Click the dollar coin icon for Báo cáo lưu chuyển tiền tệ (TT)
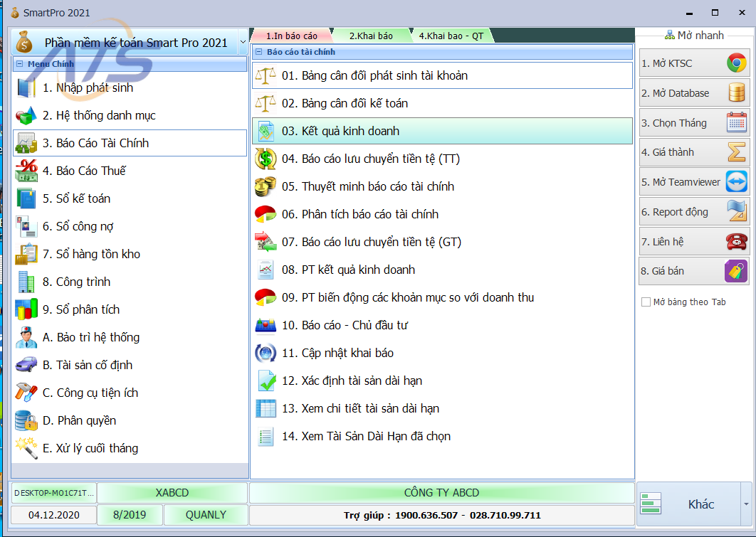The height and width of the screenshot is (537, 756). coord(266,159)
